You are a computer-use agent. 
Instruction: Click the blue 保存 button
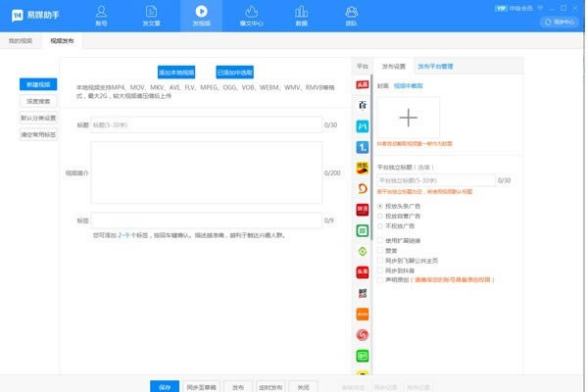[x=164, y=386]
